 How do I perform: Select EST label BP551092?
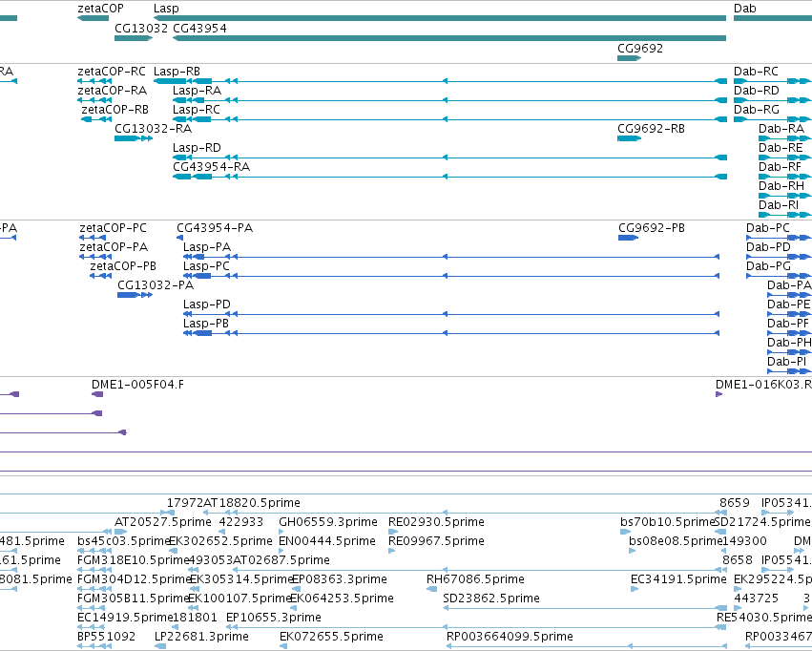(x=106, y=637)
